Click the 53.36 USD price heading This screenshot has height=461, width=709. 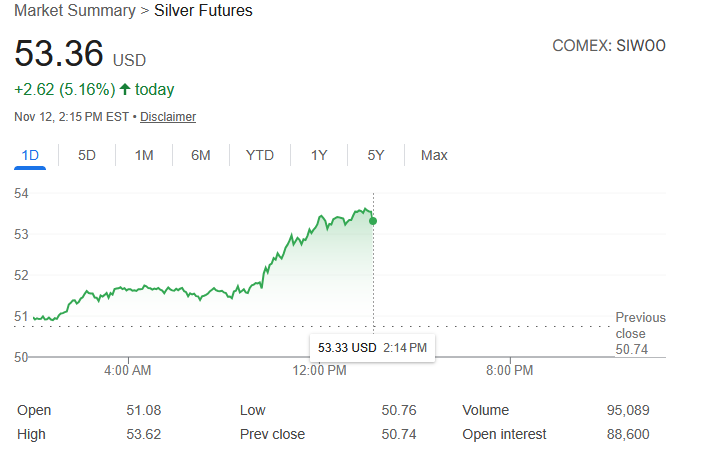coord(80,56)
